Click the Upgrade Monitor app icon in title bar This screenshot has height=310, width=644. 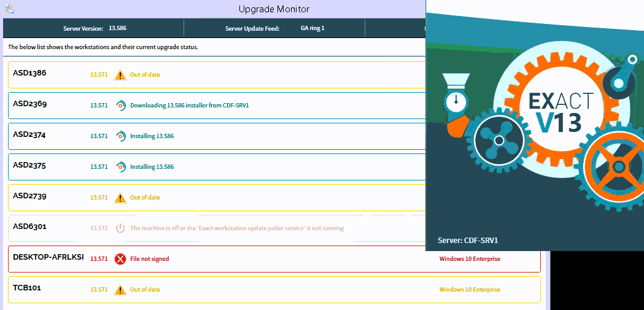pyautogui.click(x=9, y=9)
